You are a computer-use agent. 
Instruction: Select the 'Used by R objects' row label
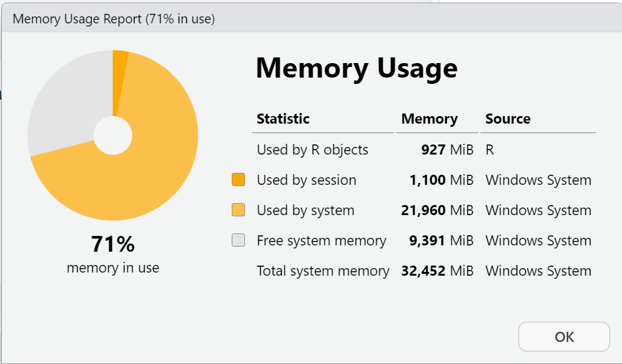[x=312, y=150]
